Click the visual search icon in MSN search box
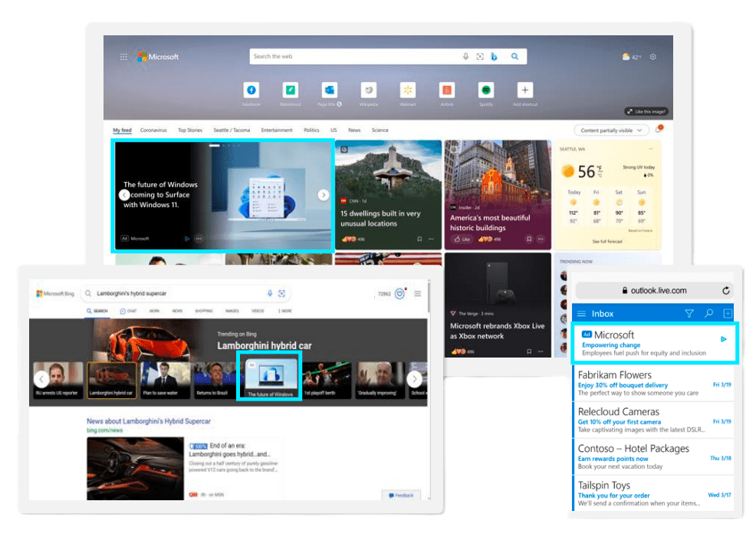This screenshot has height=534, width=756. pyautogui.click(x=480, y=57)
